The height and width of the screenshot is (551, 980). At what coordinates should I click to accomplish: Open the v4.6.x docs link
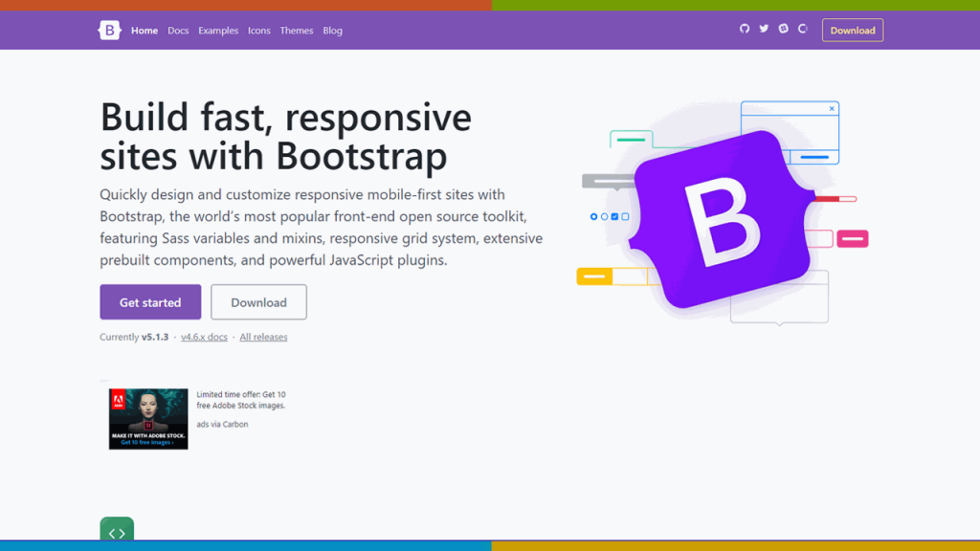(204, 337)
